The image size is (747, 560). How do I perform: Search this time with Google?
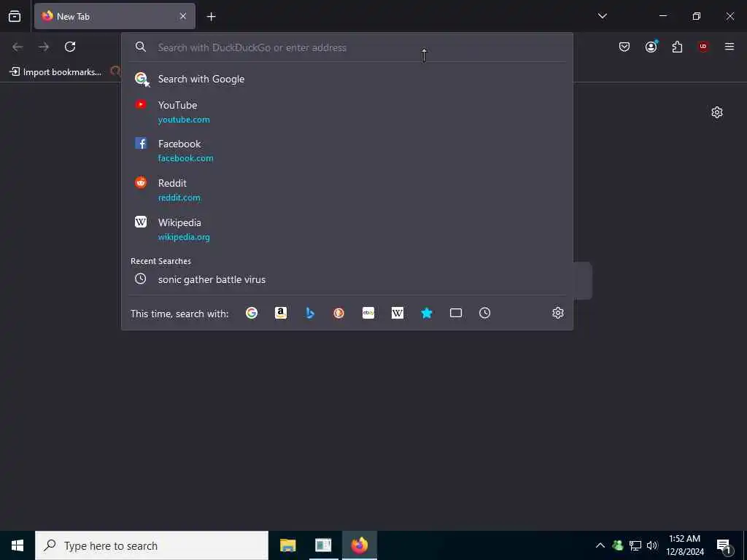252,313
